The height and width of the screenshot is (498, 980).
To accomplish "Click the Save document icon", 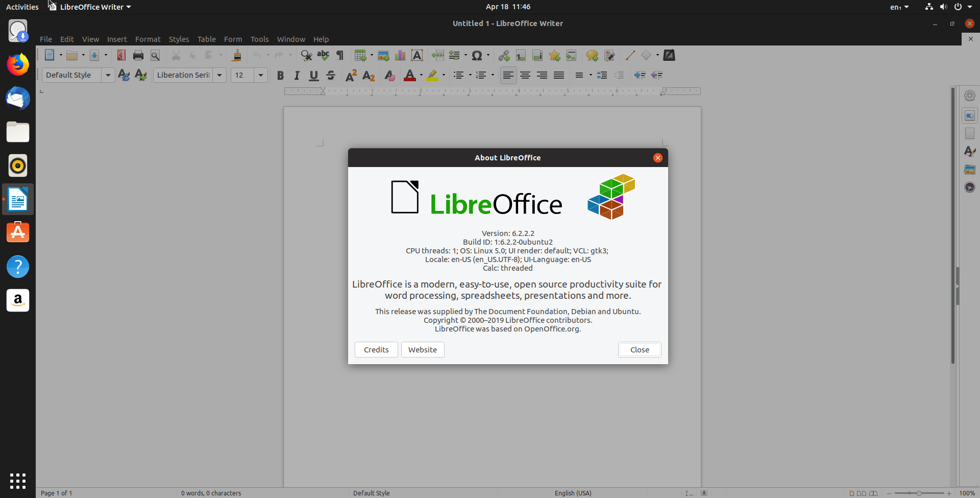I will (x=94, y=55).
